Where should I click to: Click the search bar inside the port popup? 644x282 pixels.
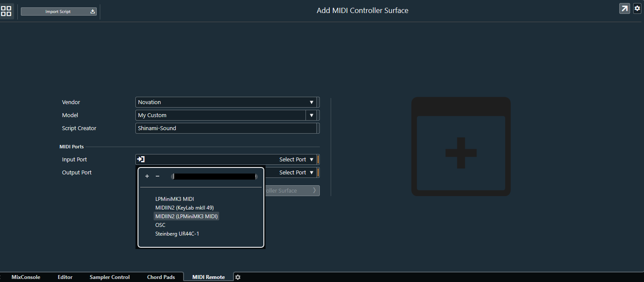coord(215,176)
